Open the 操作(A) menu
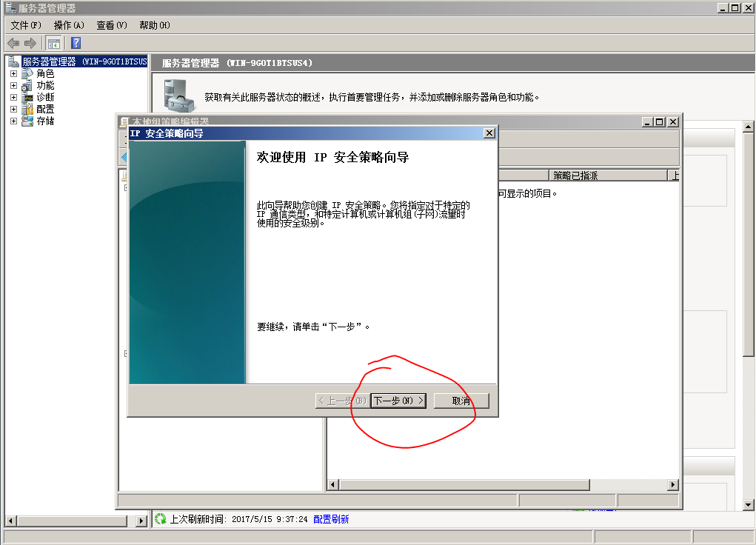756x545 pixels. point(69,25)
